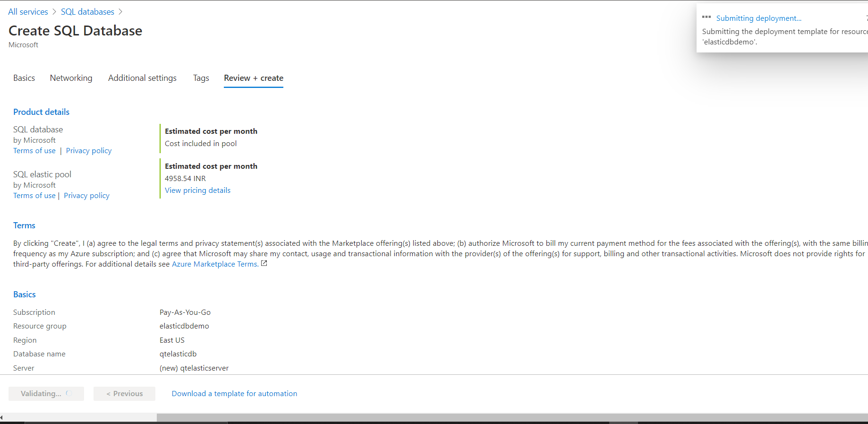Click the scrollbar left arrow

(2, 418)
